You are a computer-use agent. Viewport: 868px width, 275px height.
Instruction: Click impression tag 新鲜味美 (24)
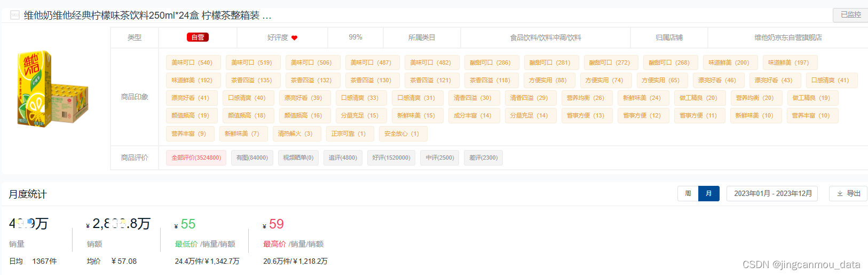(643, 98)
